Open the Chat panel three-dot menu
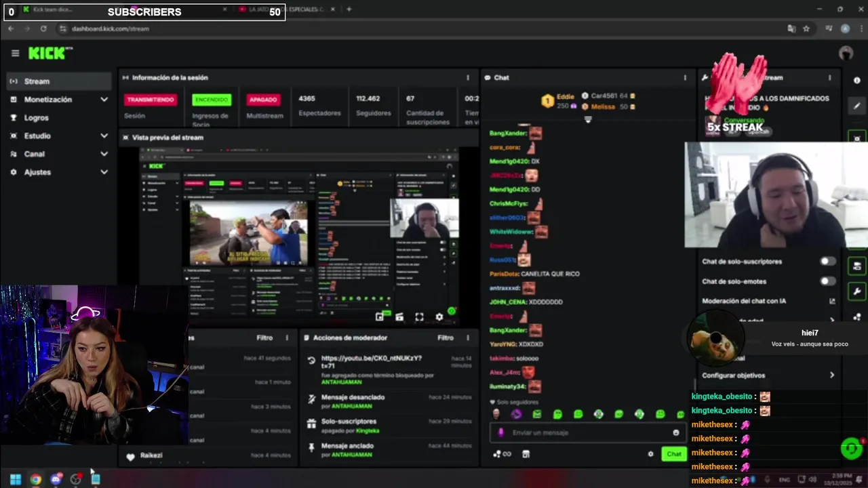The image size is (868, 488). pyautogui.click(x=685, y=77)
